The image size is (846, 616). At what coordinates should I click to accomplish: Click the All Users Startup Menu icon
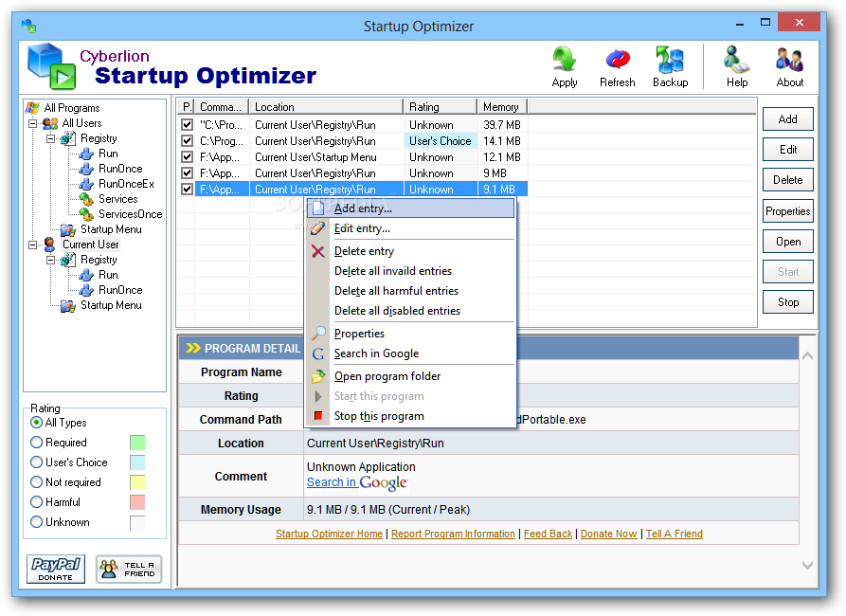68,230
